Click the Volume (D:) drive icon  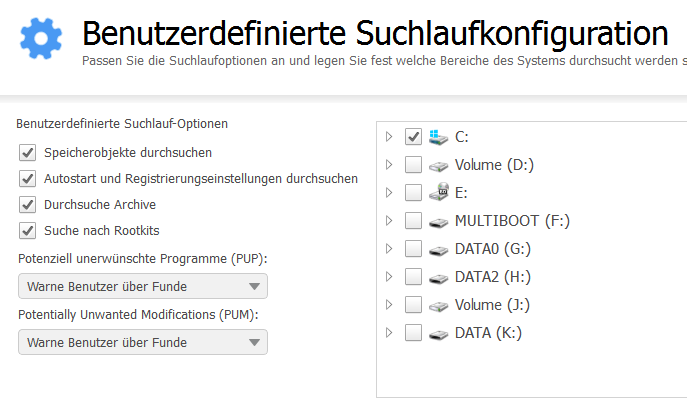438,166
